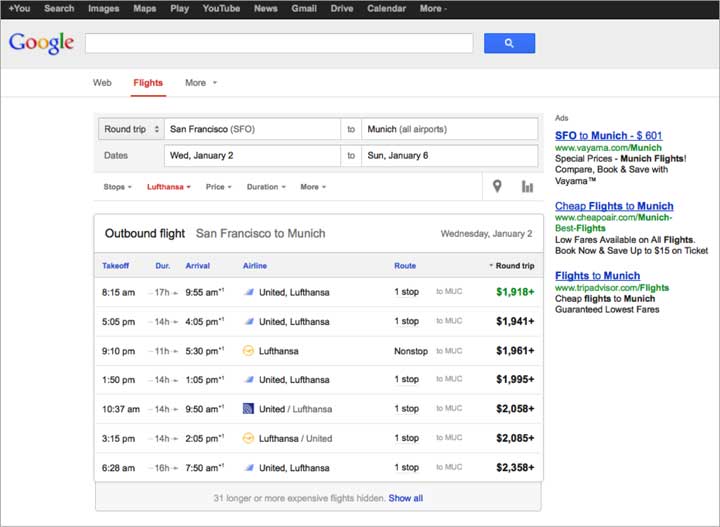Click the 8:15 am takeoff time

118,292
